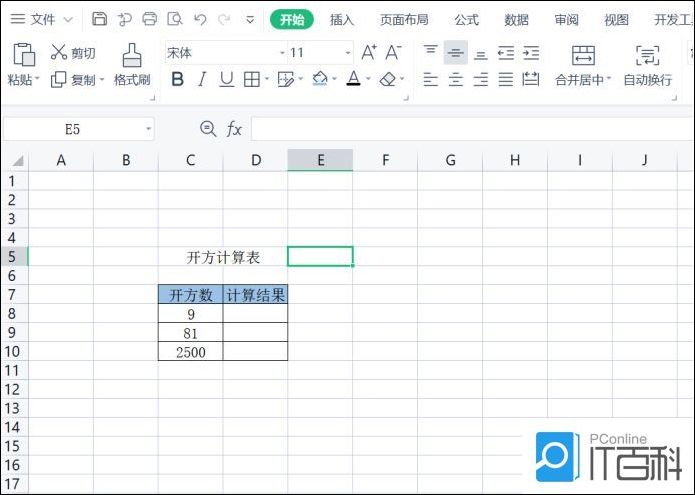Click into the formula bar
Viewport: 695px width, 495px height.
472,129
